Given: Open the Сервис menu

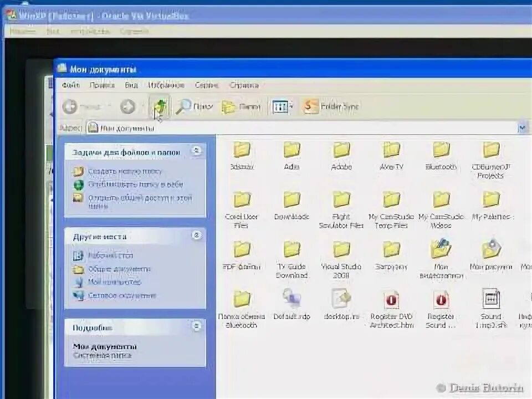Looking at the screenshot, I should point(207,85).
